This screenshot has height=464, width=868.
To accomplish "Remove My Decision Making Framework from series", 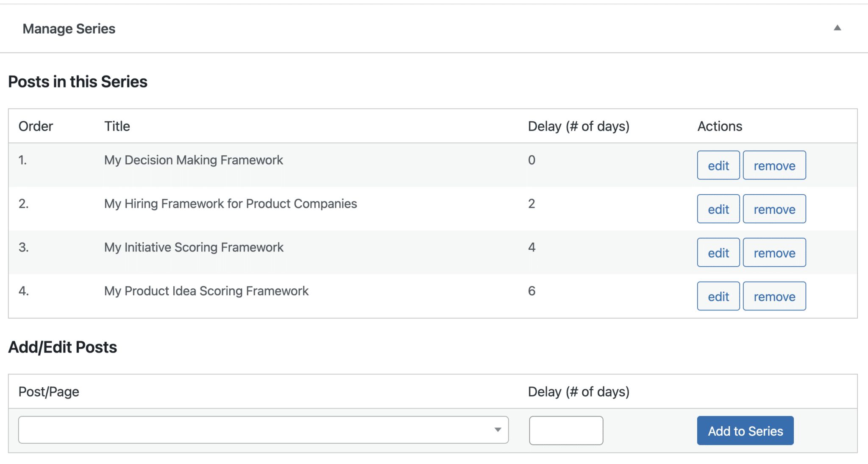I will (774, 165).
